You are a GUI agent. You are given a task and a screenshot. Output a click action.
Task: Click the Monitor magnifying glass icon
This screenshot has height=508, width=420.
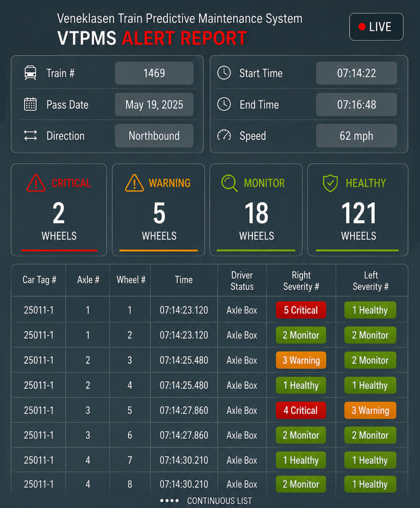229,183
